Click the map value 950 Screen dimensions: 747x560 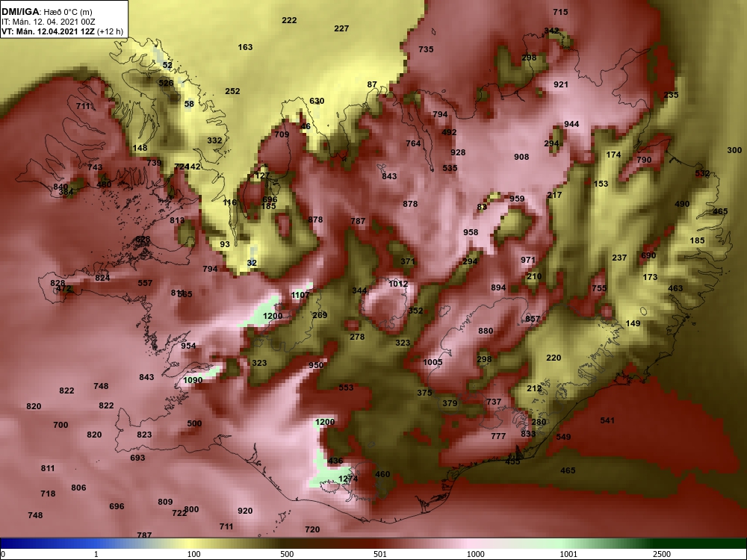[x=316, y=365]
